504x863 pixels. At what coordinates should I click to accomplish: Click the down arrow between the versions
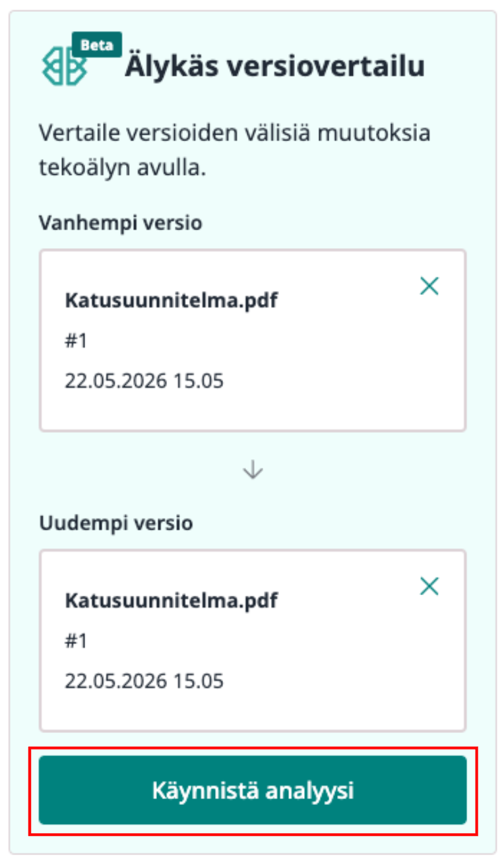coord(253,470)
